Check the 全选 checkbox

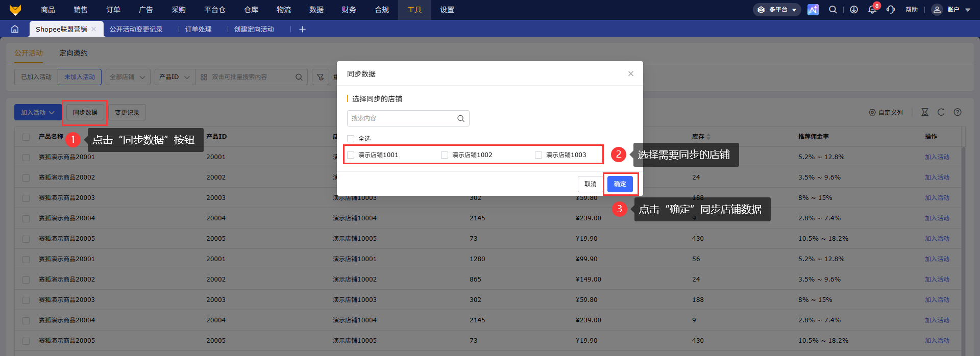click(x=351, y=139)
